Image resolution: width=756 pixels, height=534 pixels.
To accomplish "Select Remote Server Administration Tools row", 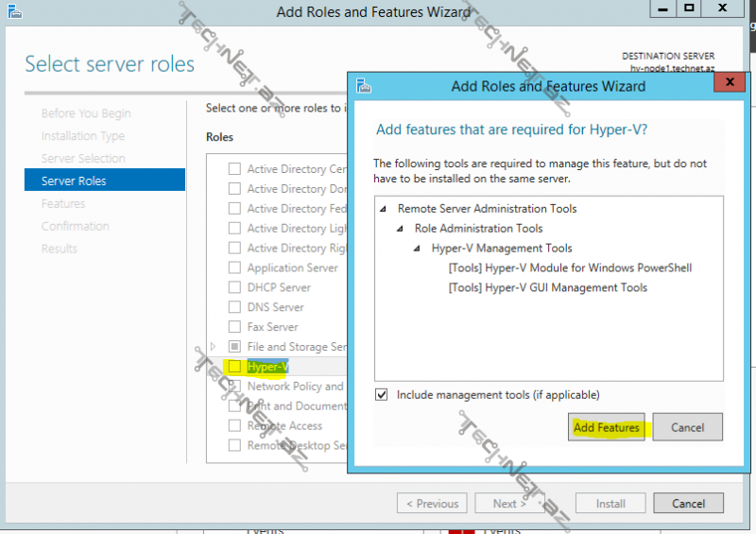I will tap(487, 208).
